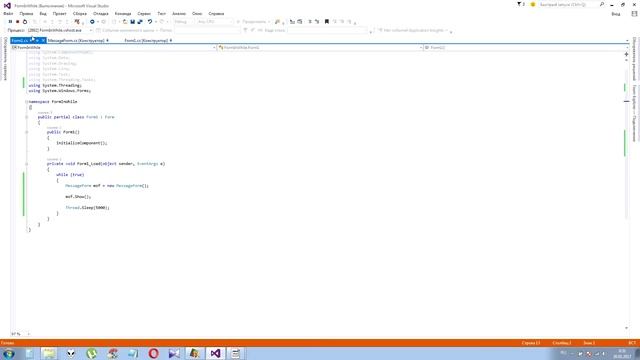Click the Quick Launch search magnifier

pyautogui.click(x=602, y=4)
